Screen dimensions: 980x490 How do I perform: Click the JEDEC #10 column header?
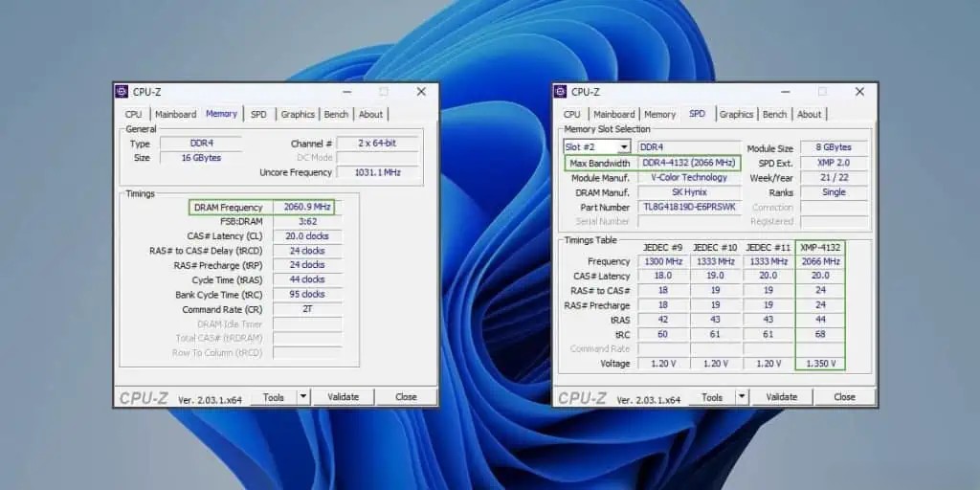pyautogui.click(x=715, y=248)
